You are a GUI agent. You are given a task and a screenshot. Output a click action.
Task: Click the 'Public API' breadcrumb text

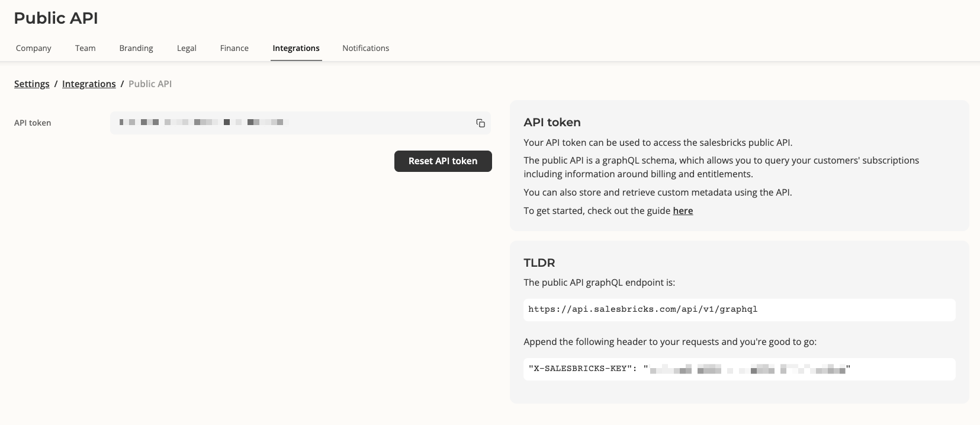[150, 84]
